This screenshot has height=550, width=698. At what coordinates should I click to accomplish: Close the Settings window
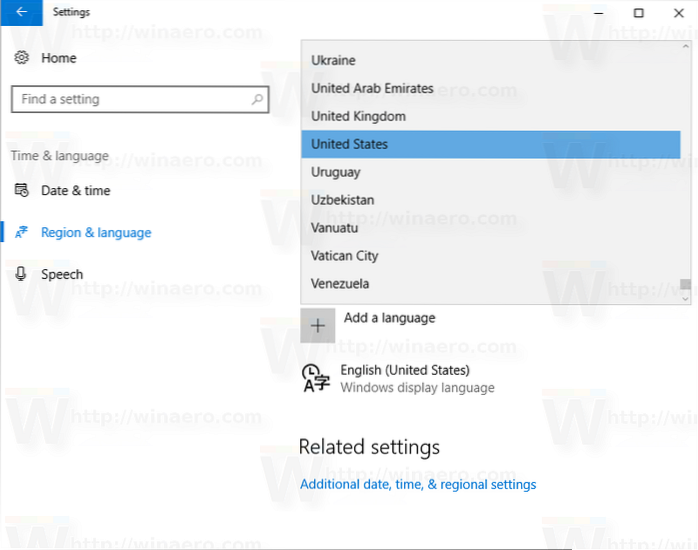click(678, 12)
